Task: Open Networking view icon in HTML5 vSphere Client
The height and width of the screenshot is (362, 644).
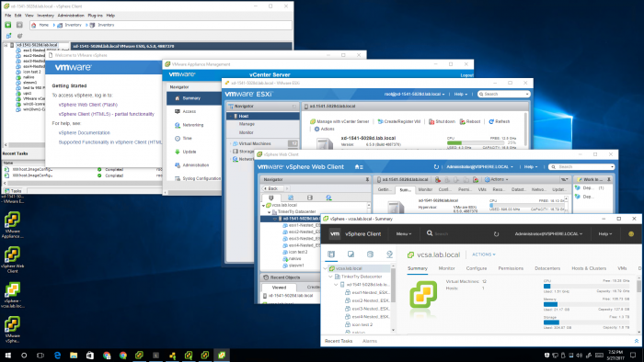Action: click(x=389, y=255)
